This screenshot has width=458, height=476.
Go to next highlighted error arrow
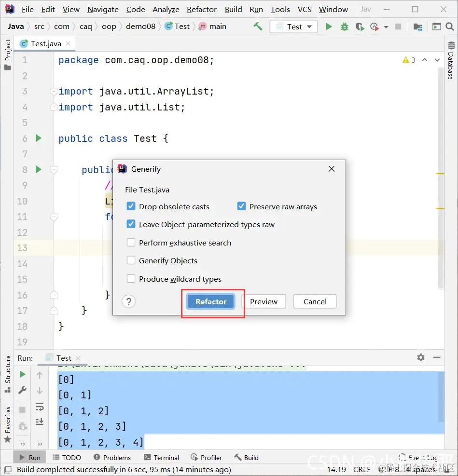click(x=437, y=60)
